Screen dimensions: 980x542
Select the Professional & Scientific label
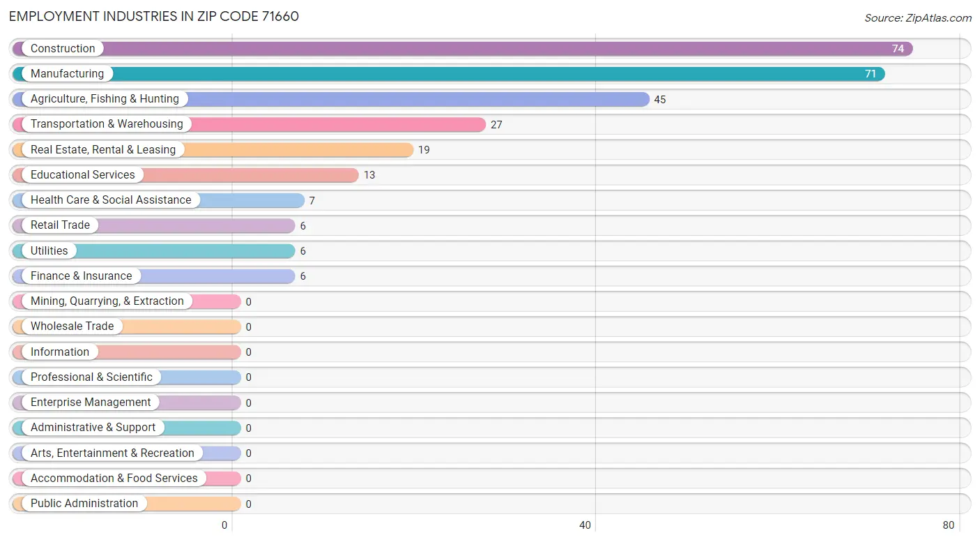click(91, 377)
